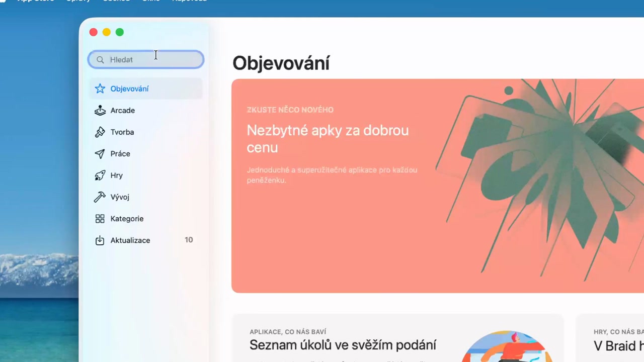Open the "Nezbytné apky za dobrou cenu" banner

438,186
